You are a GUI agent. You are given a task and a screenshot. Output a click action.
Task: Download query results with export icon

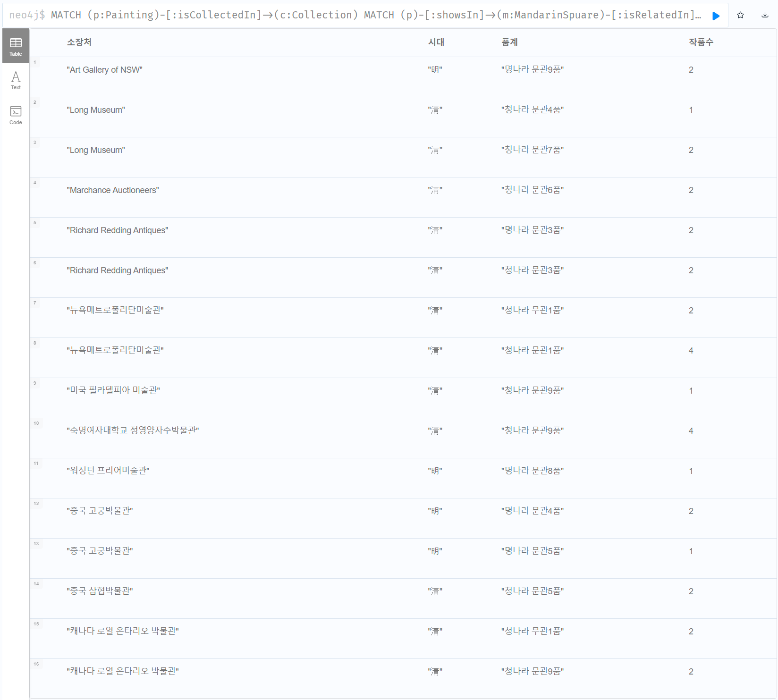point(765,15)
